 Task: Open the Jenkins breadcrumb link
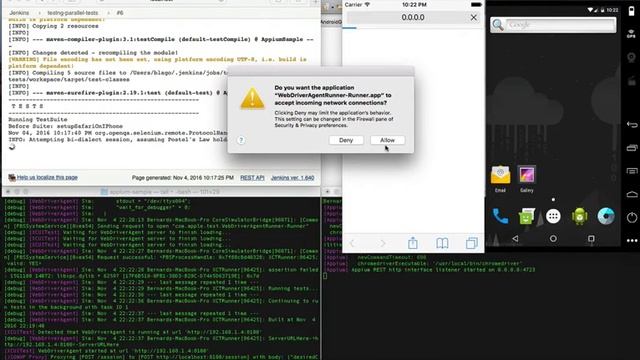[19, 13]
